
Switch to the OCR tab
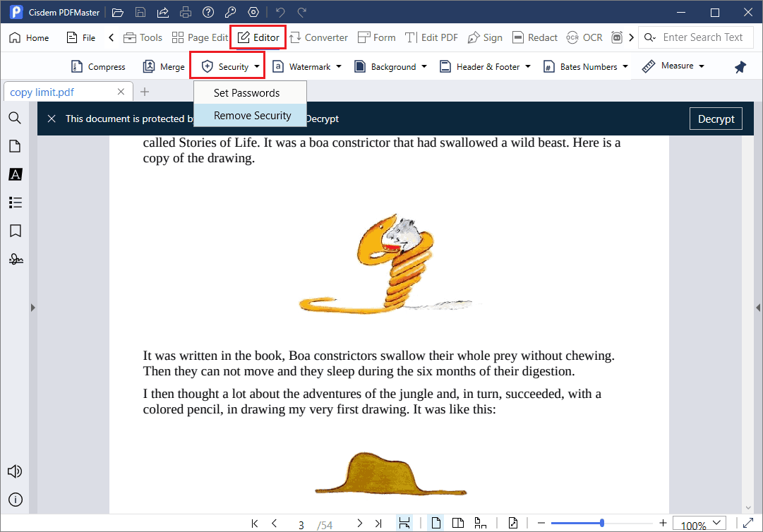584,37
